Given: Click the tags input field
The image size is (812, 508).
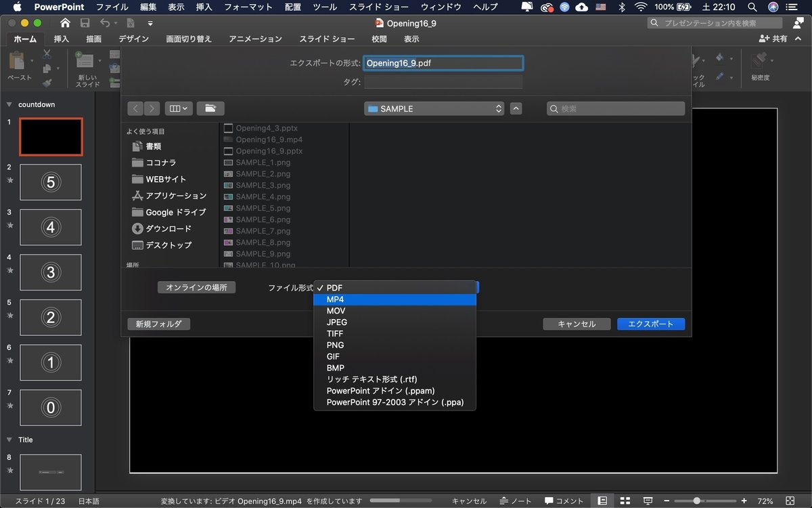Looking at the screenshot, I should tap(443, 82).
